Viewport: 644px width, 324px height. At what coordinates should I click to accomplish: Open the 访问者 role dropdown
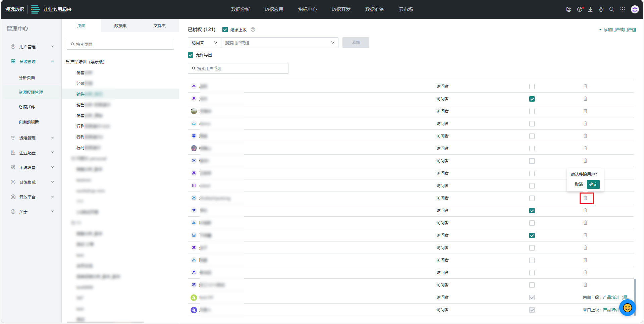(x=204, y=43)
